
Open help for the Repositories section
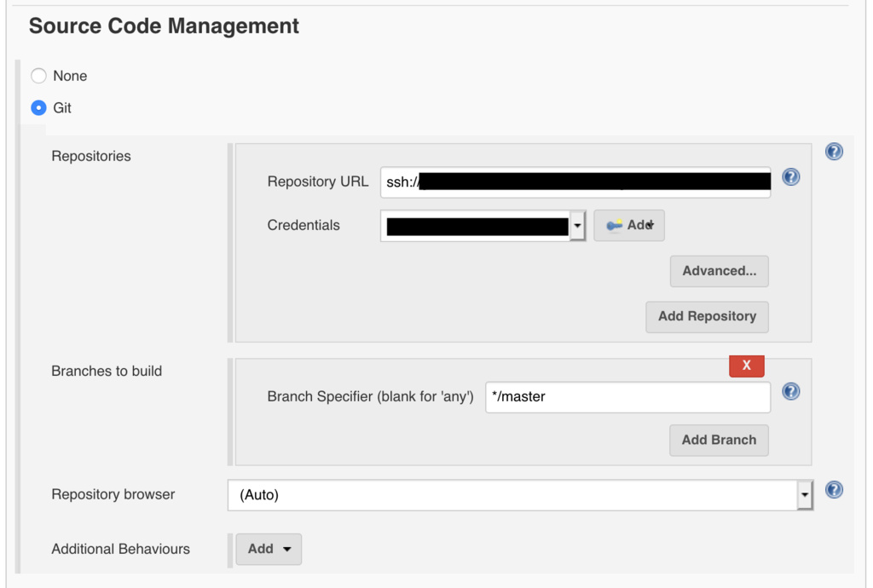tap(834, 152)
